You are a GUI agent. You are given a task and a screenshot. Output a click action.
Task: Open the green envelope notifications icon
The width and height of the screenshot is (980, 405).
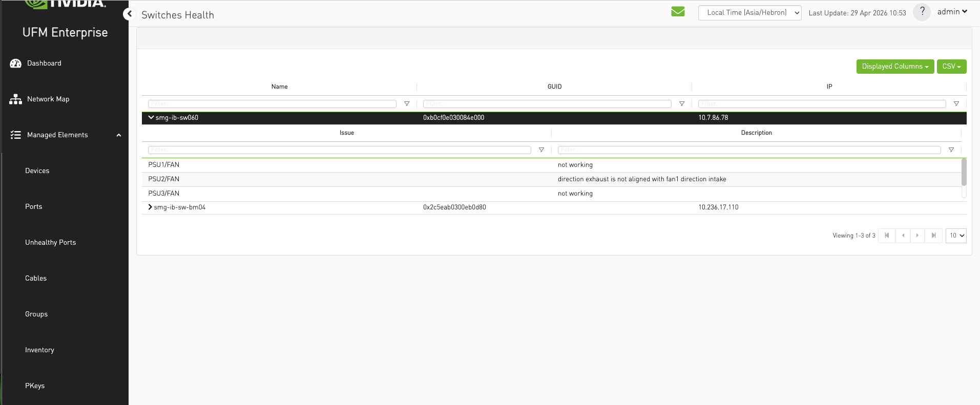point(678,11)
